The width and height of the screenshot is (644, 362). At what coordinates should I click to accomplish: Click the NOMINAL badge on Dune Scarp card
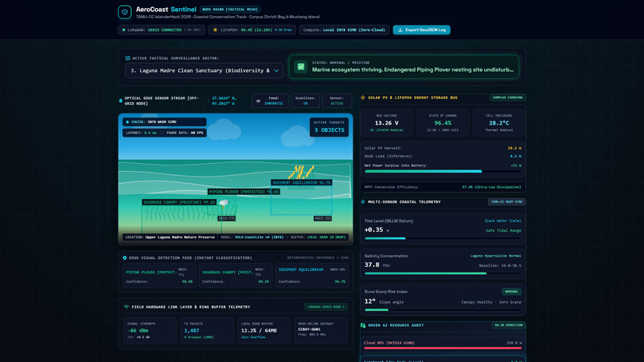pos(511,292)
